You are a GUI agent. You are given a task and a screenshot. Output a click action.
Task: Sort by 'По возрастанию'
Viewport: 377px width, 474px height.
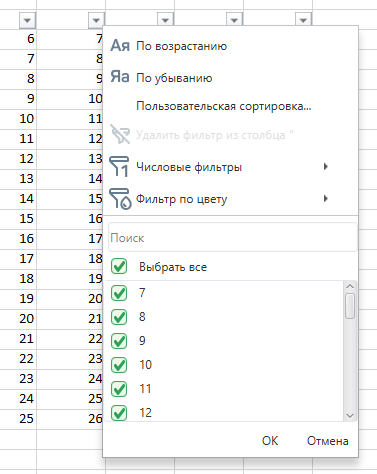[x=181, y=46]
